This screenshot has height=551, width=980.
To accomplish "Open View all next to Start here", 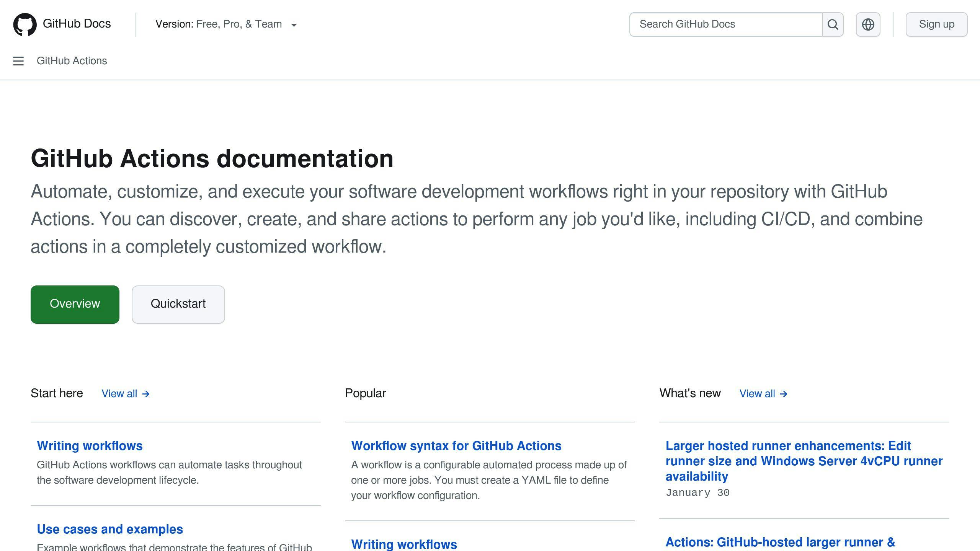I will click(126, 393).
